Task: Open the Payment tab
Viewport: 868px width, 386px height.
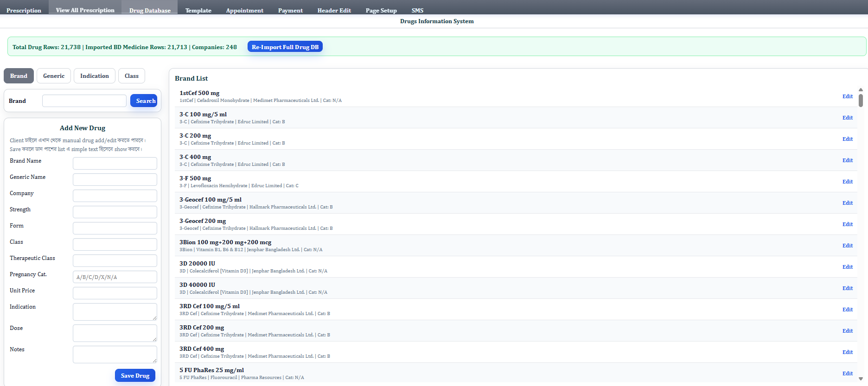Action: 290,10
